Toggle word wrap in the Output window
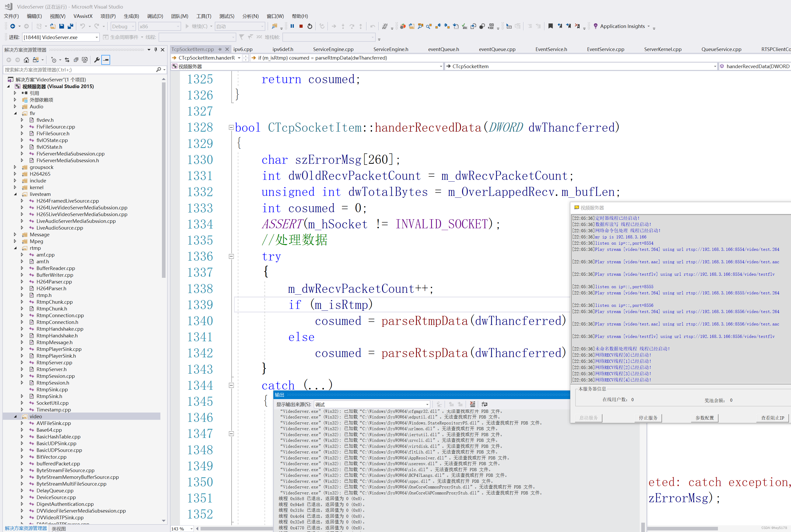The image size is (791, 532). [484, 404]
